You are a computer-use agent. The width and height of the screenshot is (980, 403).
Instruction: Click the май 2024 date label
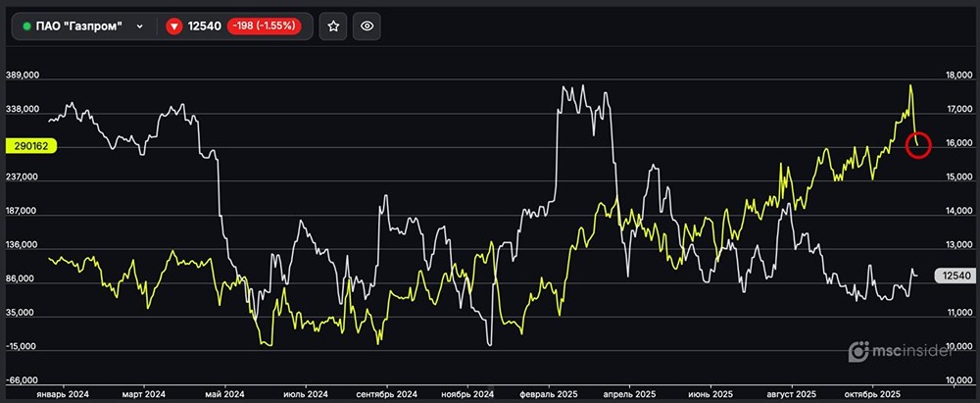[x=224, y=393]
